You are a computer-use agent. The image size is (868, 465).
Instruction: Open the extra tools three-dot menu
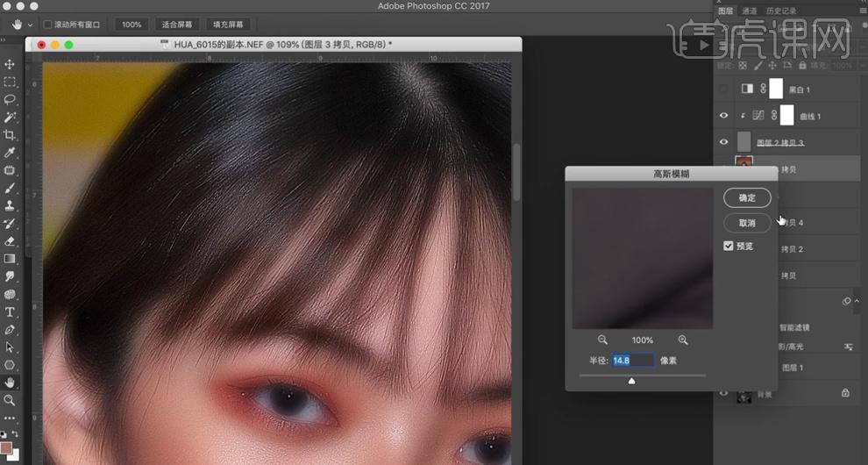point(10,418)
